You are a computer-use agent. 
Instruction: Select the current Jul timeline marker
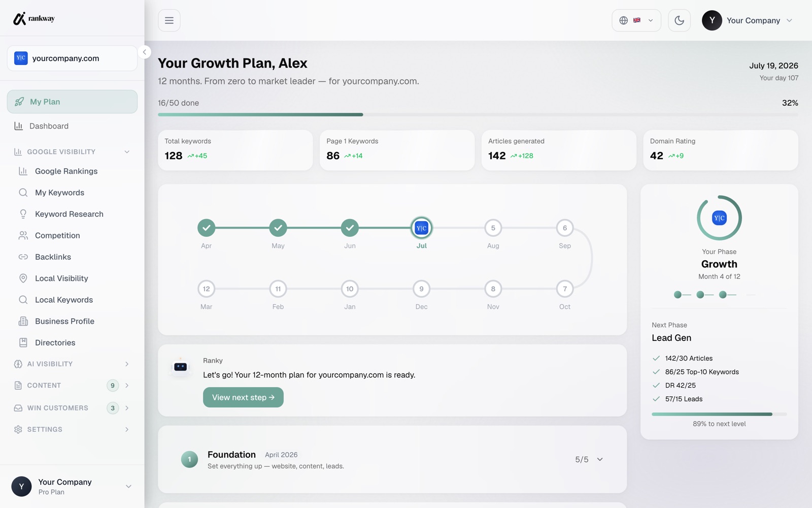point(421,228)
